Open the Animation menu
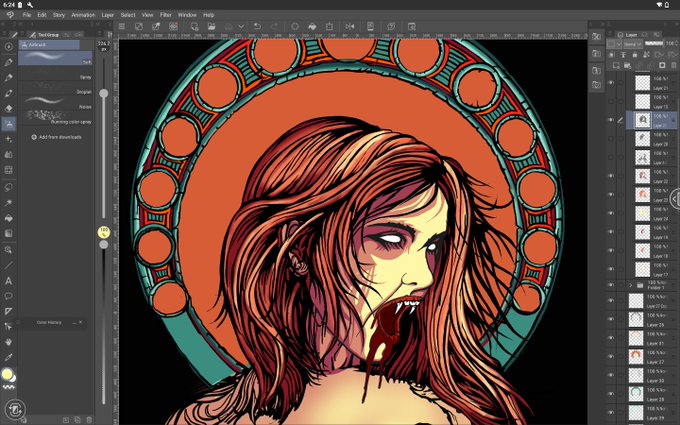Screen dimensions: 680x425 pos(83,15)
